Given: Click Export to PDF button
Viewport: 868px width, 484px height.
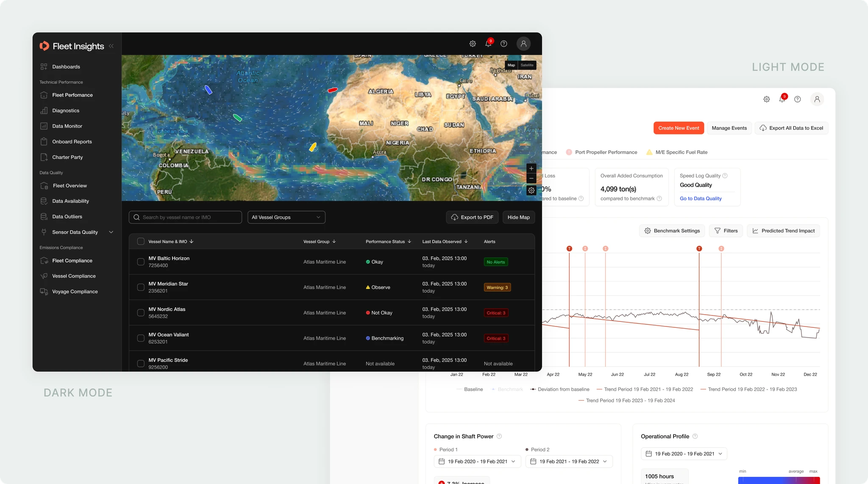Looking at the screenshot, I should 472,217.
